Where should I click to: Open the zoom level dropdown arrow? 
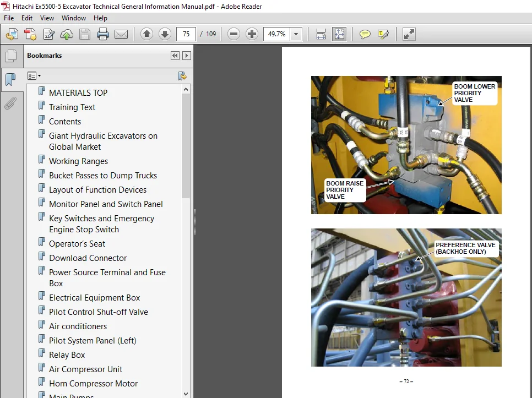click(x=296, y=34)
